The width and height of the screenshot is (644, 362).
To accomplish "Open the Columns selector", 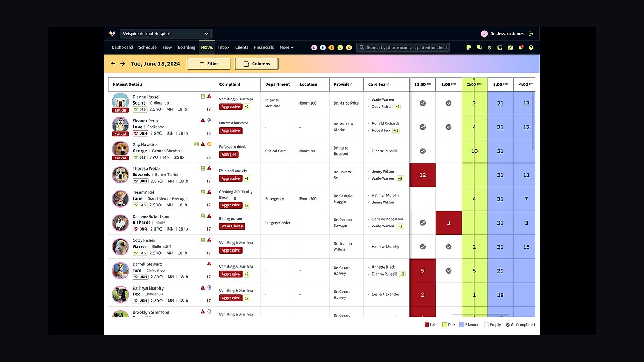I will click(x=257, y=64).
